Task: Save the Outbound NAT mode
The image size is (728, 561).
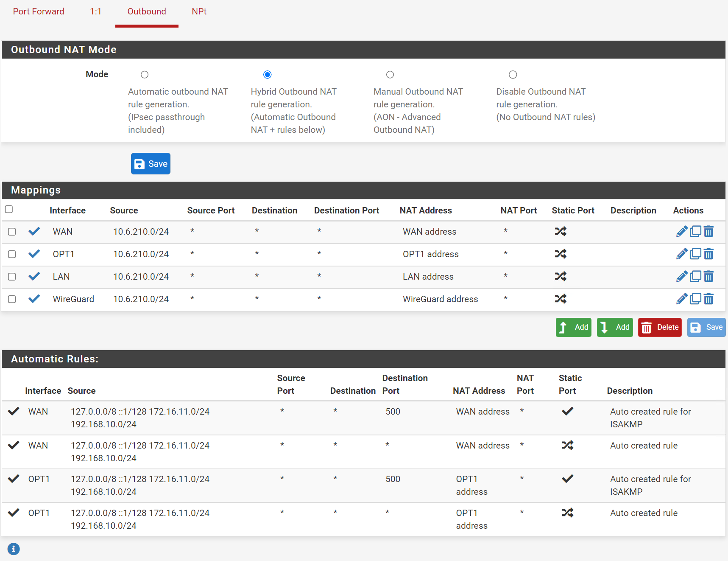Action: pos(151,164)
